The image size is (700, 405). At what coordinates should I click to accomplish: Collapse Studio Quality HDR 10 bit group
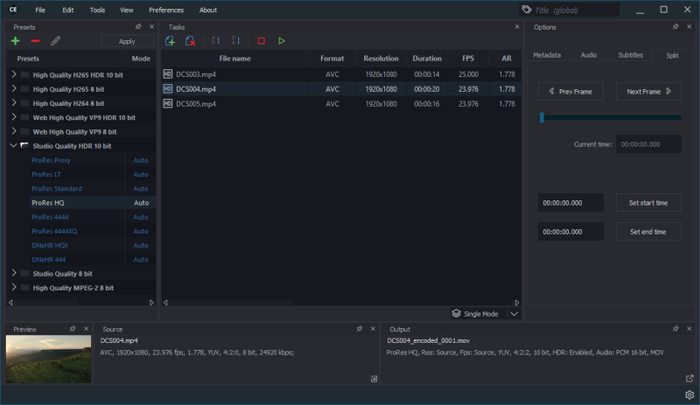pyautogui.click(x=13, y=145)
